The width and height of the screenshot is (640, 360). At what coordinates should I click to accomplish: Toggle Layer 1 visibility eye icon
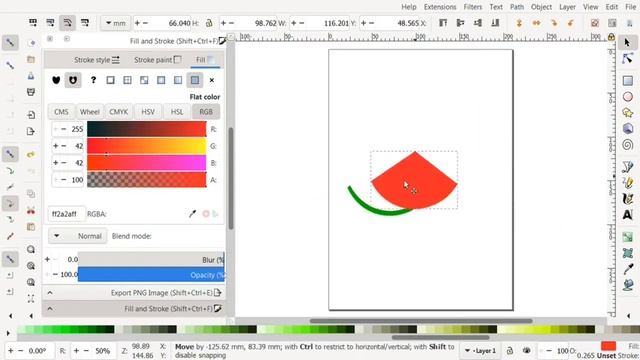tap(527, 350)
